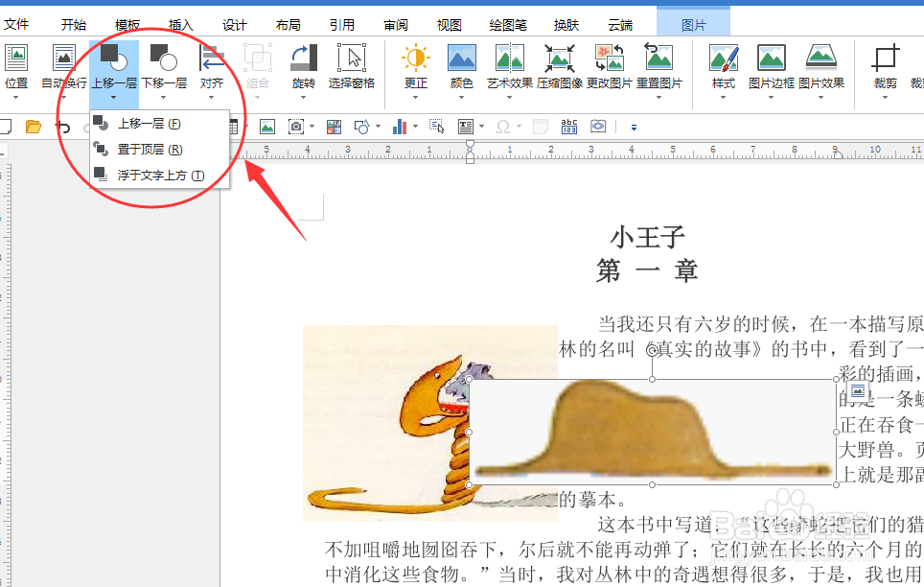Click the 颜色 (Color) picture icon

pyautogui.click(x=462, y=58)
